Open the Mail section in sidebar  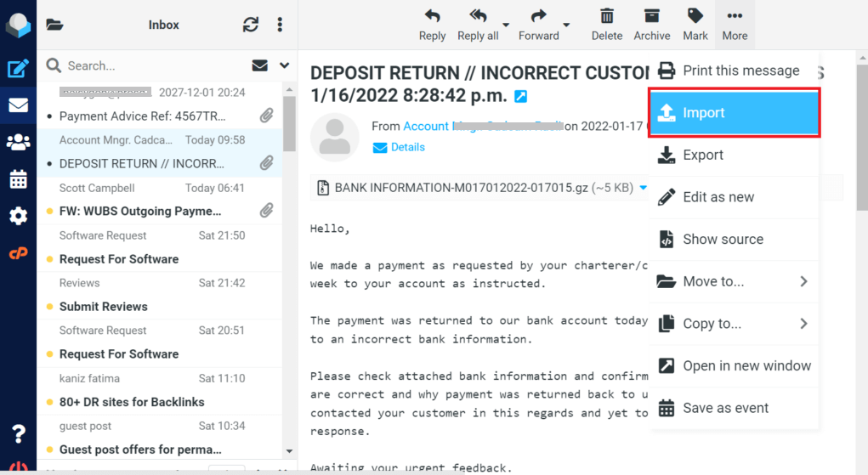coord(18,105)
